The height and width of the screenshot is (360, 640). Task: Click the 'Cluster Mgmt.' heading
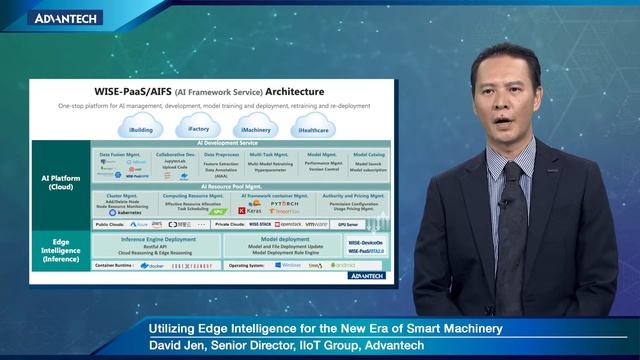pyautogui.click(x=122, y=196)
